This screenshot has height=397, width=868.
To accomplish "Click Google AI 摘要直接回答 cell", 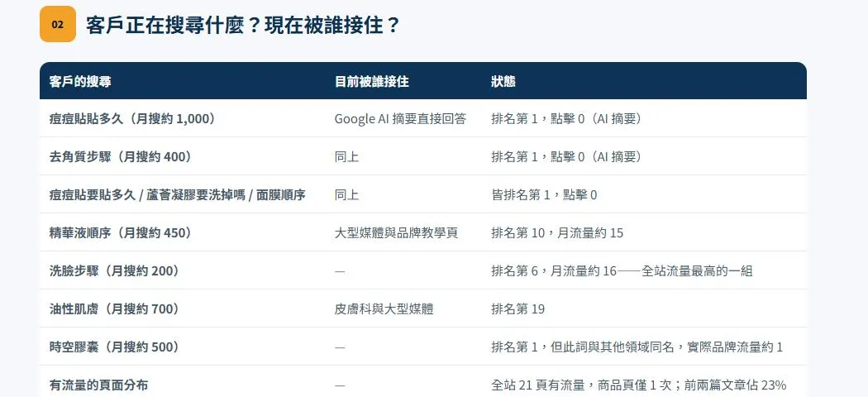I will click(400, 118).
